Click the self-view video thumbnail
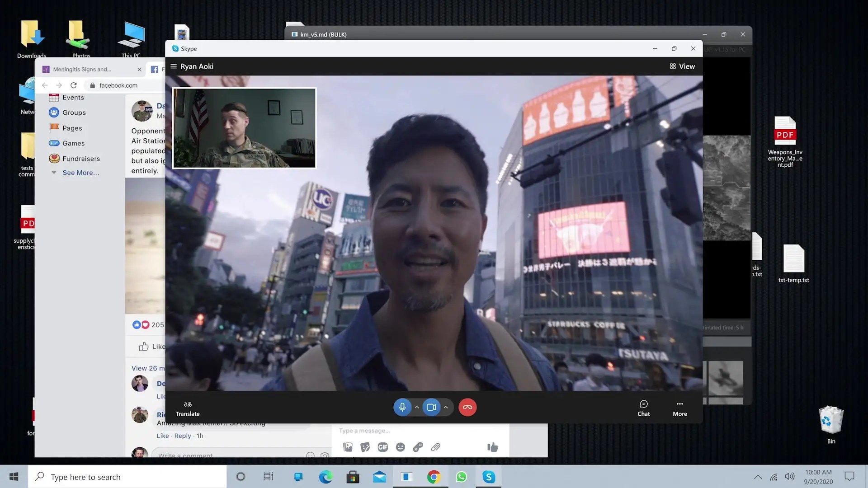This screenshot has height=488, width=868. click(x=244, y=128)
